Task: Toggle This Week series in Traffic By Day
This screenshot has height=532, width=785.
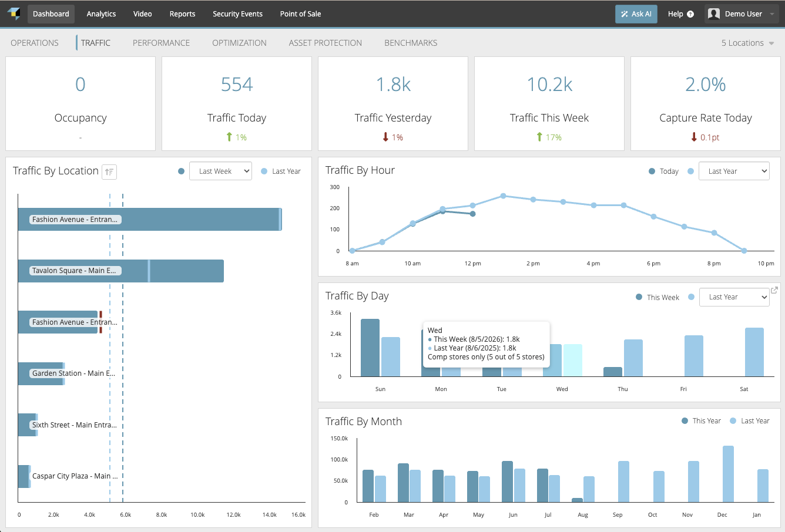Action: tap(657, 297)
